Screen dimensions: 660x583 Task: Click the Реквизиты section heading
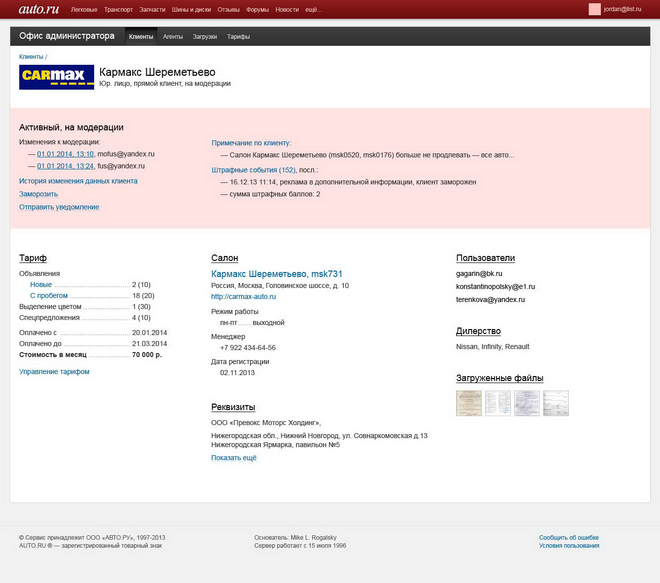pos(233,407)
